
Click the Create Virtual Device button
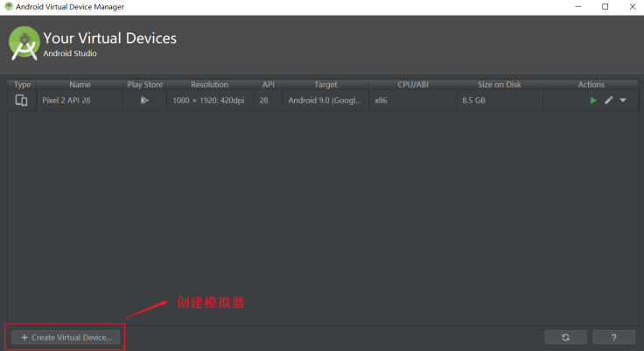tap(66, 338)
